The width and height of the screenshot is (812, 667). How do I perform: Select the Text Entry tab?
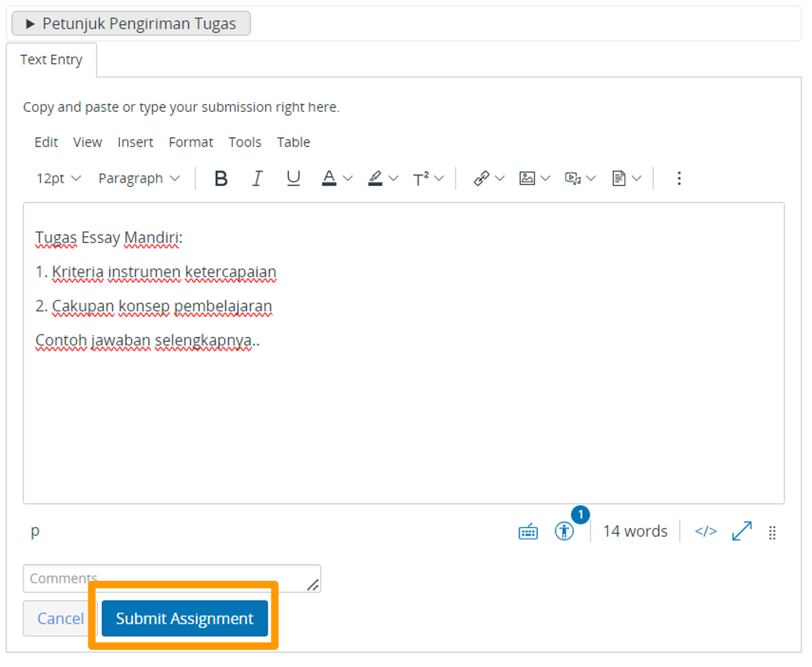pos(51,59)
